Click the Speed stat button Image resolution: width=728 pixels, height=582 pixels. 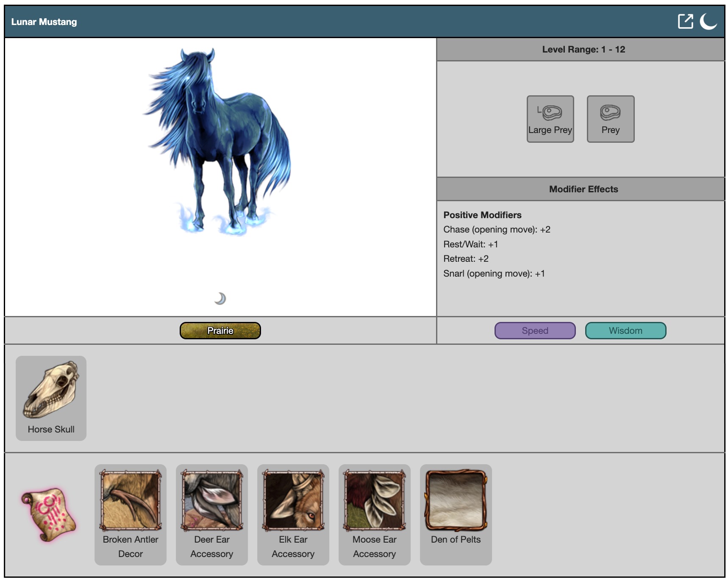point(535,330)
